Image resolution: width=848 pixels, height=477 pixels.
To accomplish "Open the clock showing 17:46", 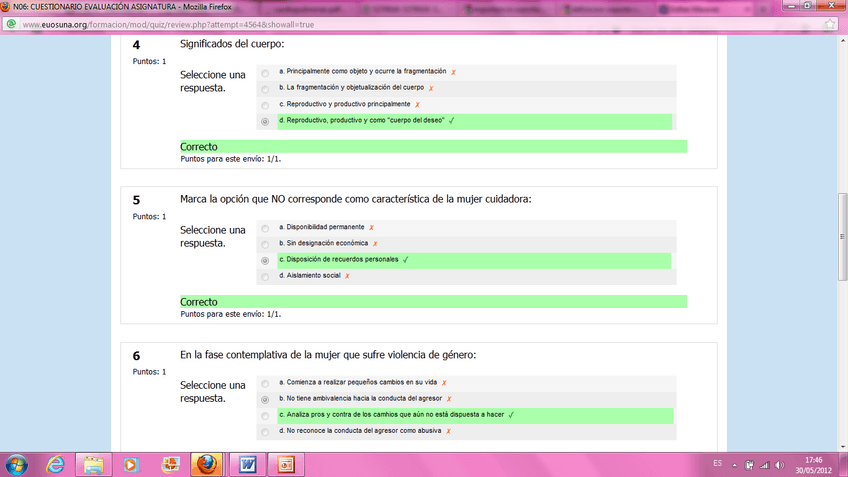I will pyautogui.click(x=812, y=464).
